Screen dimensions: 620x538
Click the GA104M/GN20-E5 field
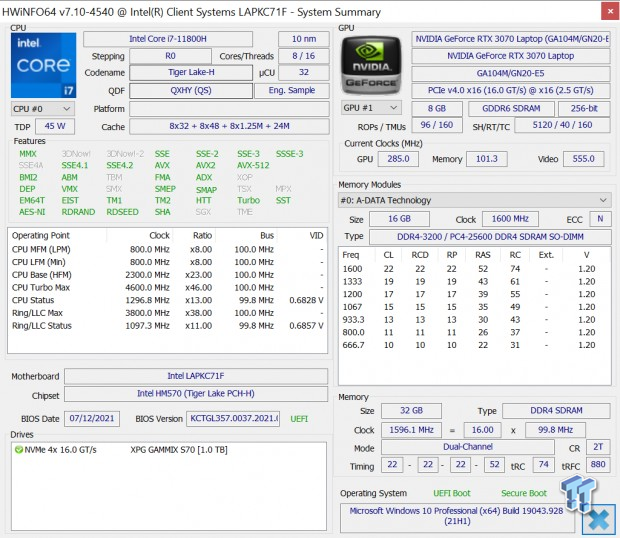pos(511,74)
